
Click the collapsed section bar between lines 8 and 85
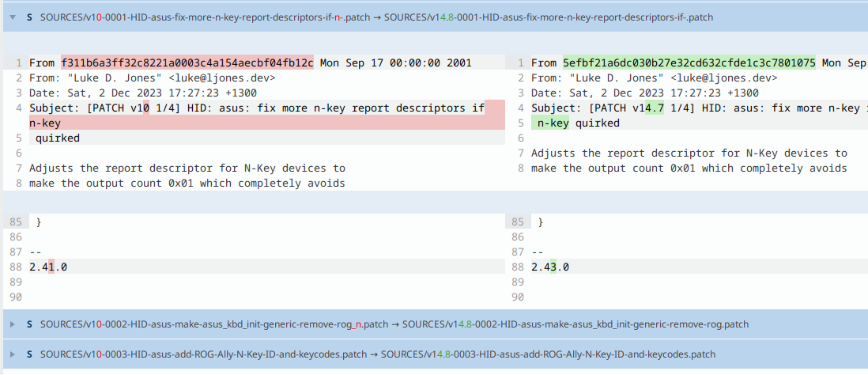(434, 203)
